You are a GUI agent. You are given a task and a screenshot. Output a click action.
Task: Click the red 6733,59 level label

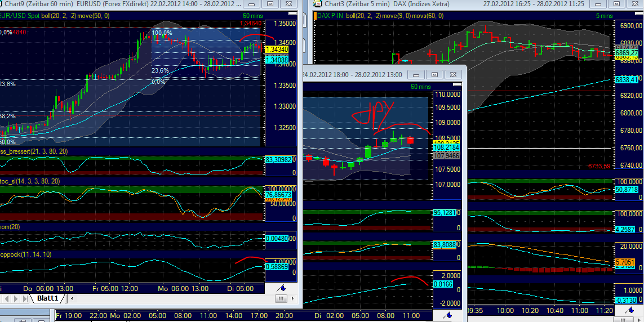click(600, 166)
